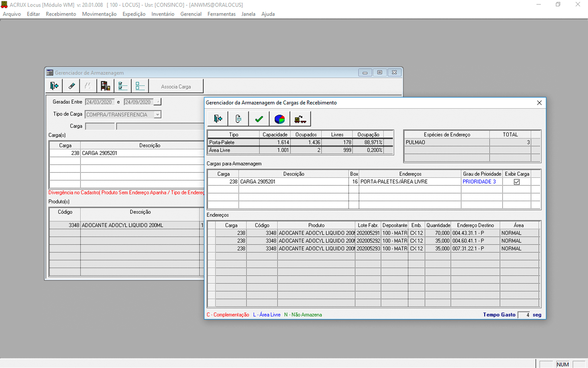Click the deselect all checklist icon
Screen dimensions: 588x368
point(140,86)
